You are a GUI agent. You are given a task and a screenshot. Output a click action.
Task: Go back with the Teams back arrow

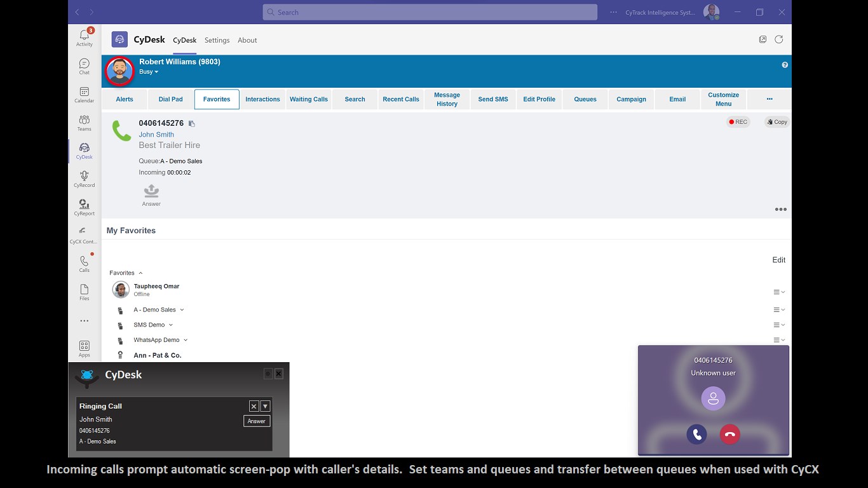78,12
